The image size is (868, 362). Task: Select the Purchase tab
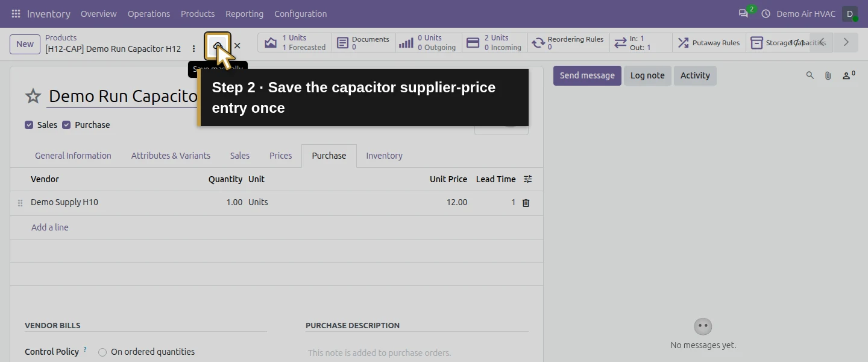pyautogui.click(x=329, y=156)
